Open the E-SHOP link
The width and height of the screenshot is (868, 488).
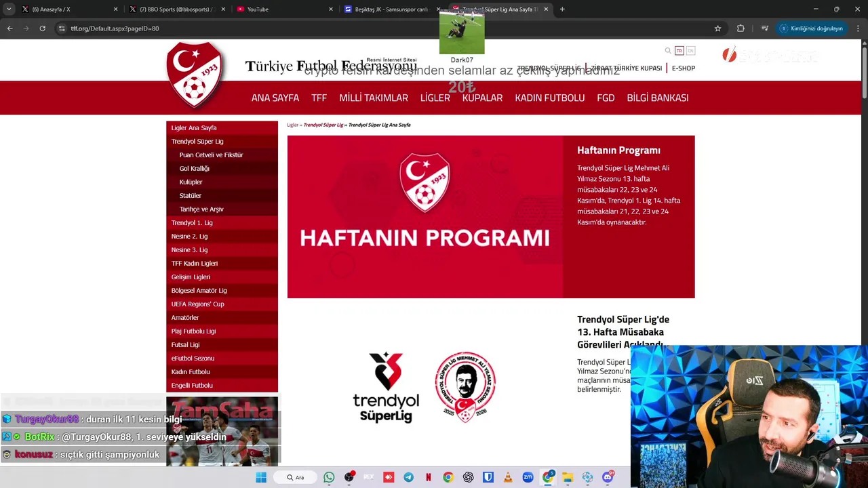pyautogui.click(x=684, y=68)
